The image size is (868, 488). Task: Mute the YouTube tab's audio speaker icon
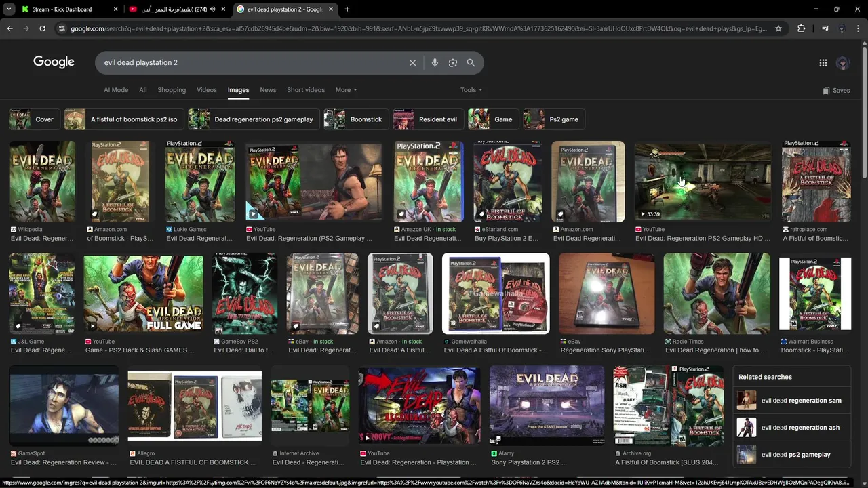pyautogui.click(x=212, y=9)
